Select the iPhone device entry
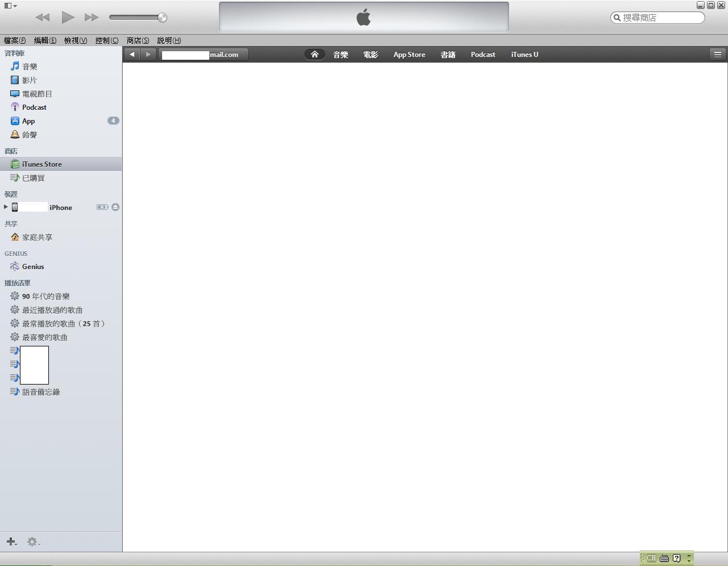728x566 pixels. 43,208
